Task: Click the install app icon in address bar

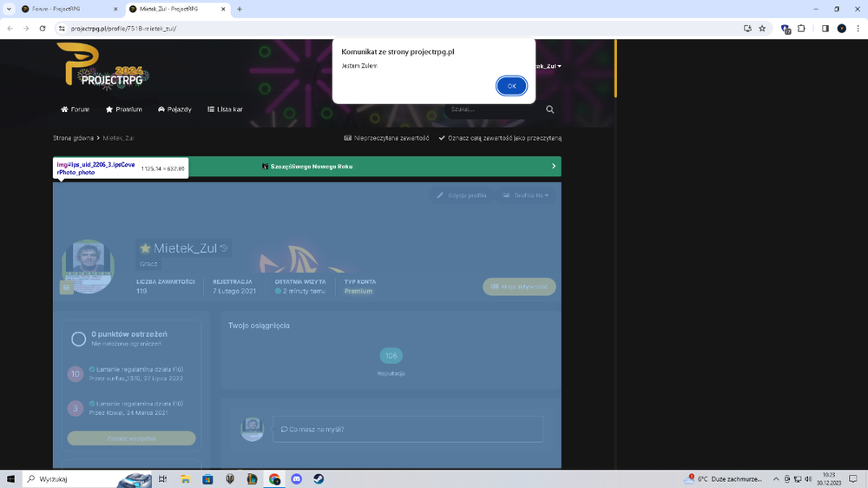Action: point(747,29)
